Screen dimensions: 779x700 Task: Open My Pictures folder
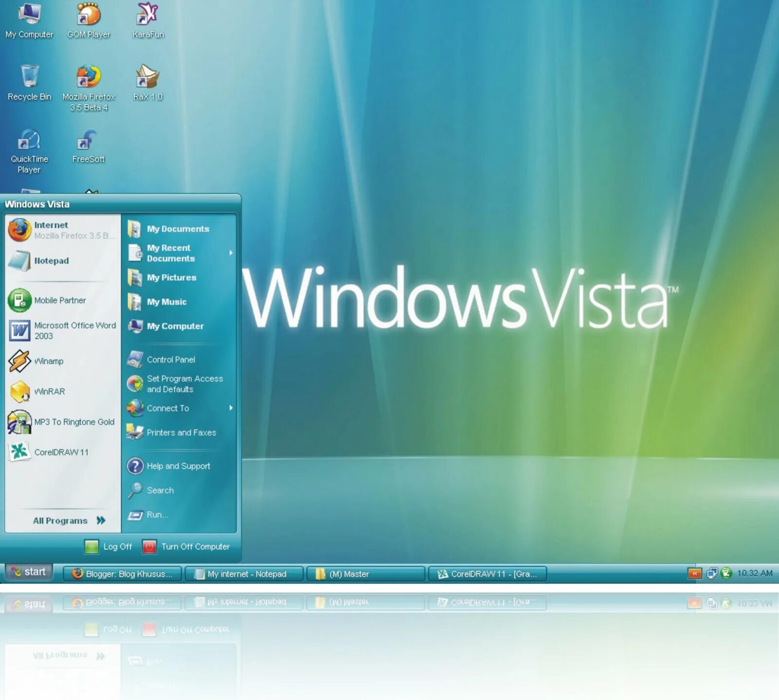point(179,277)
